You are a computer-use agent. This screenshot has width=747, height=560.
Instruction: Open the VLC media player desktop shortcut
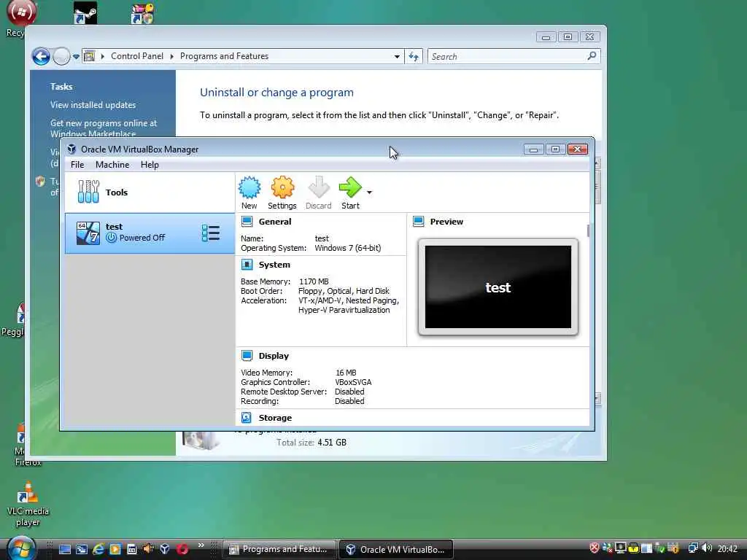click(28, 503)
